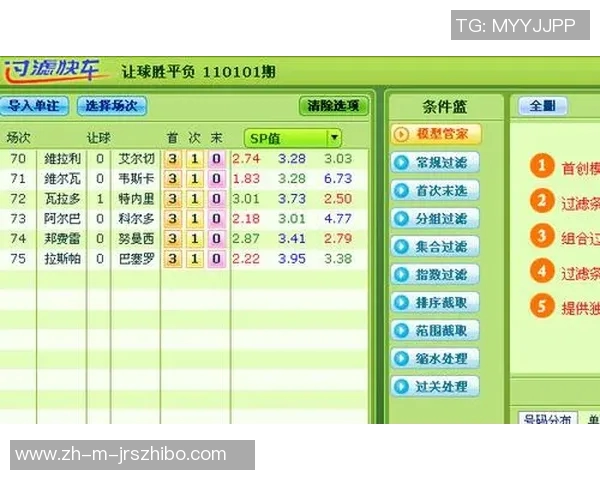Toggle result 1 for match 71
This screenshot has height=480, width=600.
pyautogui.click(x=195, y=179)
